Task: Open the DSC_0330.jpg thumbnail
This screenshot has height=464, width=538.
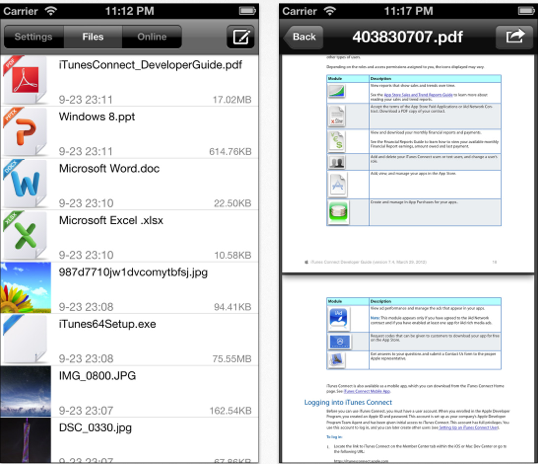Action: point(26,440)
